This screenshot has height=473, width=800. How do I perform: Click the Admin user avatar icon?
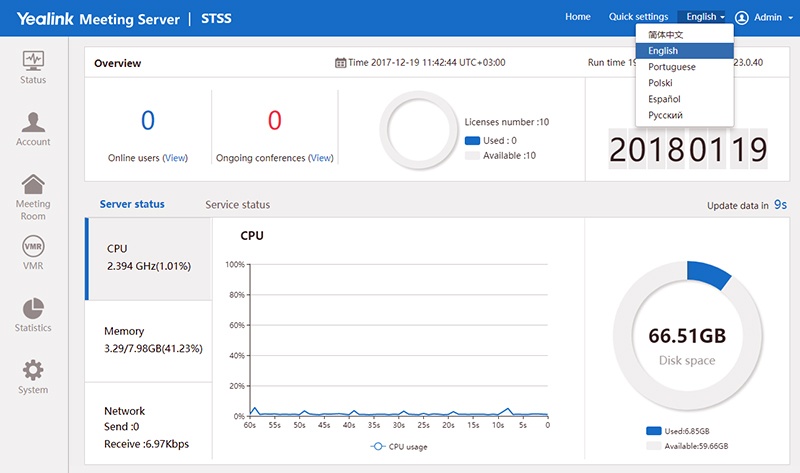[741, 18]
